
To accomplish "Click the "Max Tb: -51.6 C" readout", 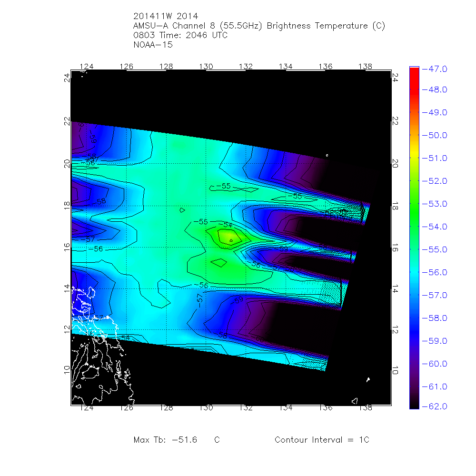I will click(177, 439).
